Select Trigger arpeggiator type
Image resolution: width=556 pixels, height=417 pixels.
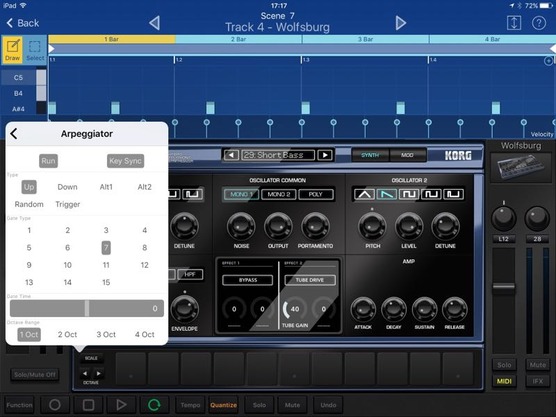67,204
